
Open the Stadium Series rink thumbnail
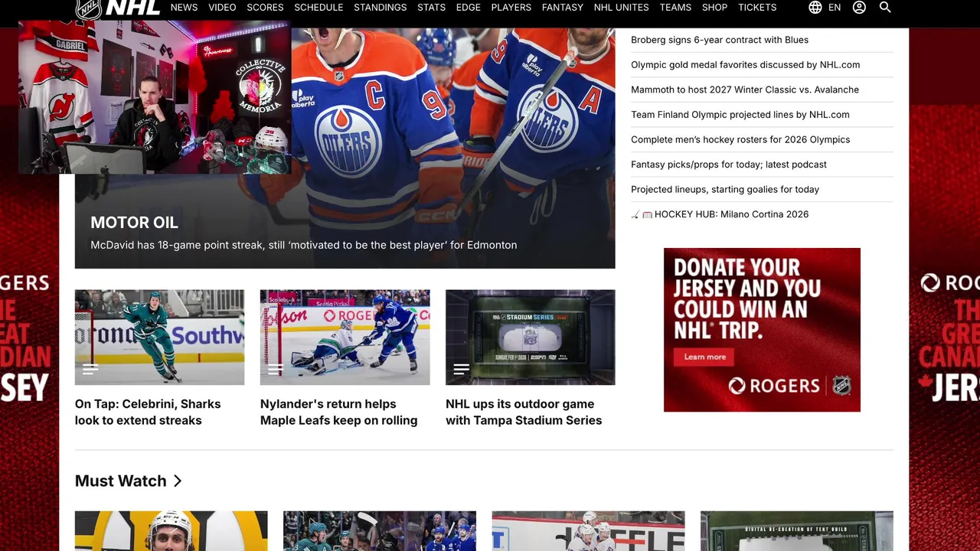tap(530, 337)
